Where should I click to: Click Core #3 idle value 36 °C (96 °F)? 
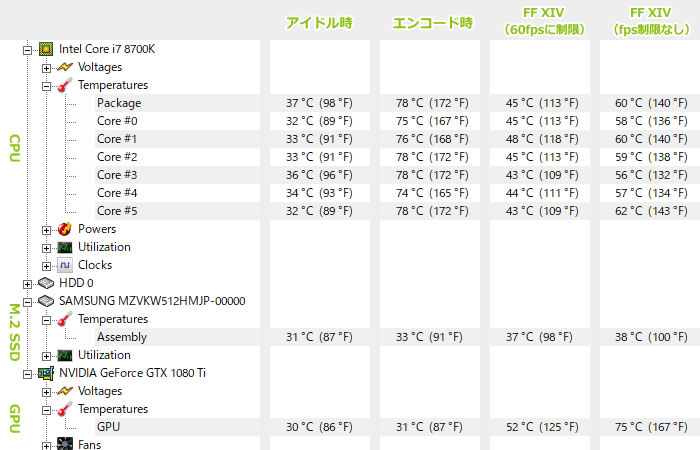319,175
